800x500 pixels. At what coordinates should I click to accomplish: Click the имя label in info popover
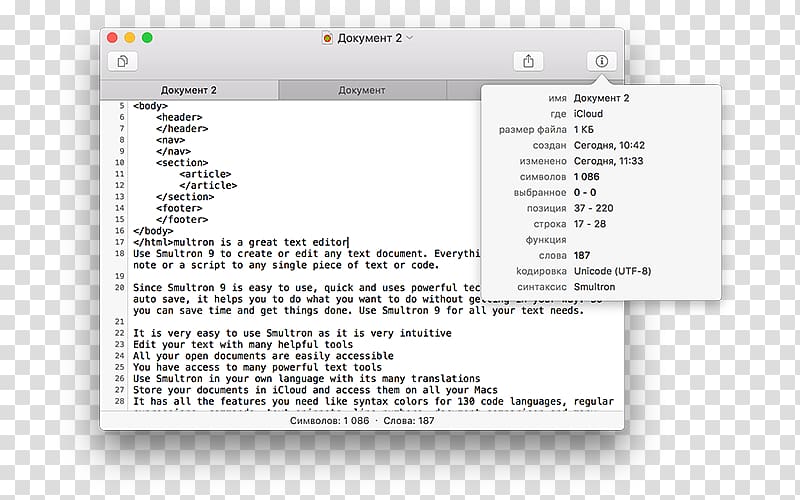tap(557, 98)
